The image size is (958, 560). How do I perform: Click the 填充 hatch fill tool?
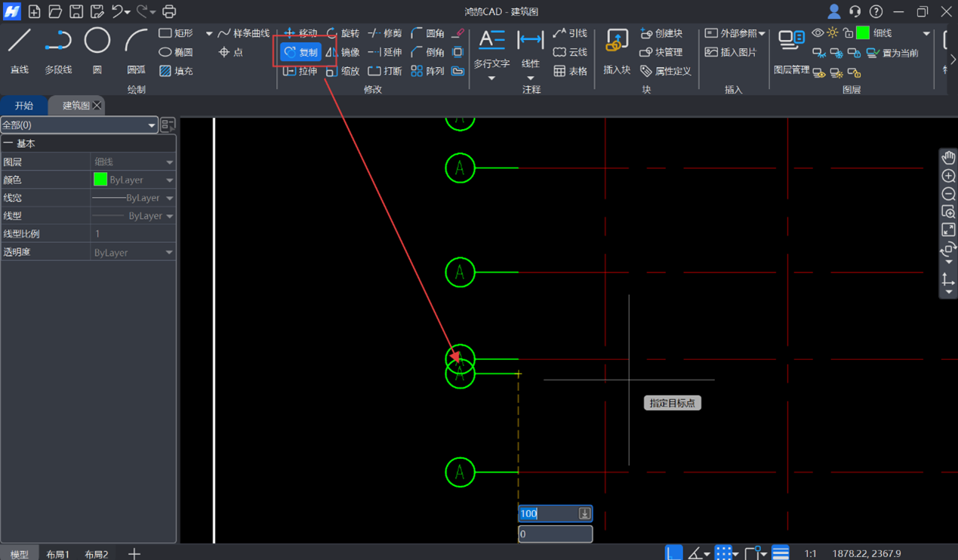(x=176, y=71)
